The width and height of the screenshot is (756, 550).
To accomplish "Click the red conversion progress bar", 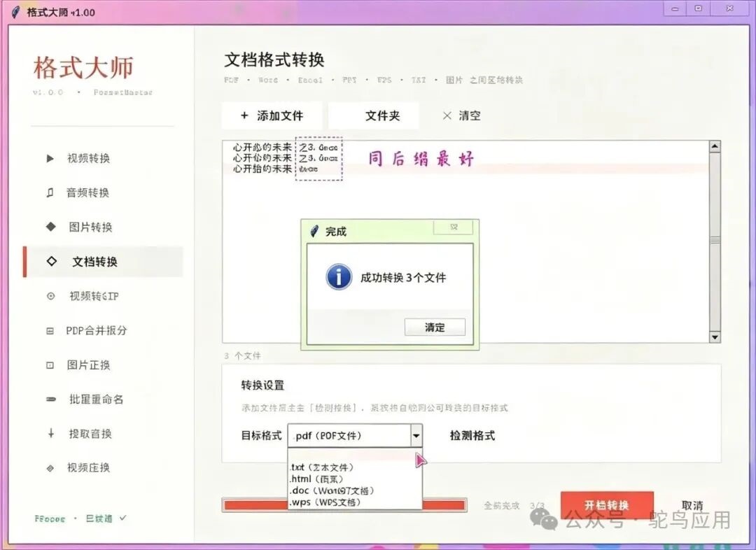I will point(344,505).
